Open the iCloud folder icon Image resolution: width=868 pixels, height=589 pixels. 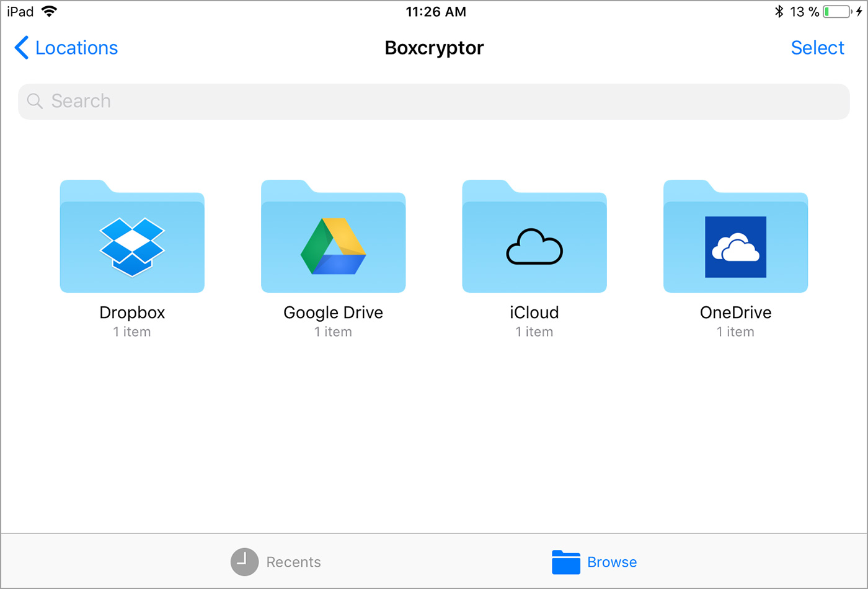click(534, 236)
